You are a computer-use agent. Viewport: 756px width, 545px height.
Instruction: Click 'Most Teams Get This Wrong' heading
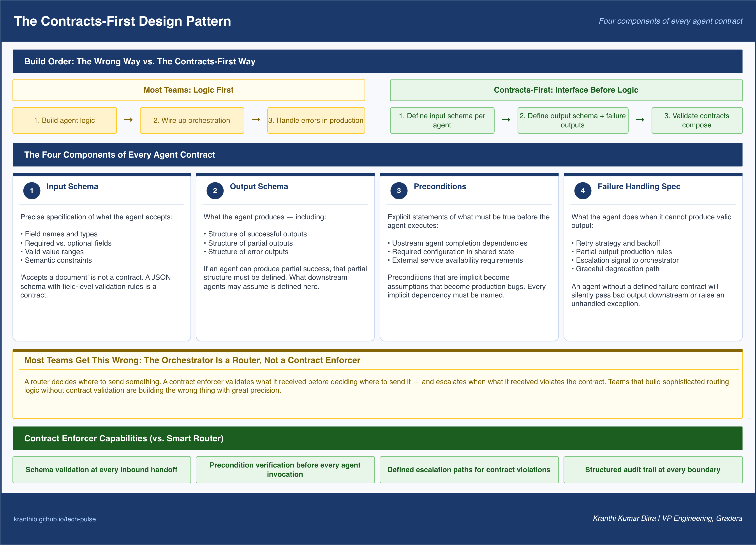(x=192, y=360)
